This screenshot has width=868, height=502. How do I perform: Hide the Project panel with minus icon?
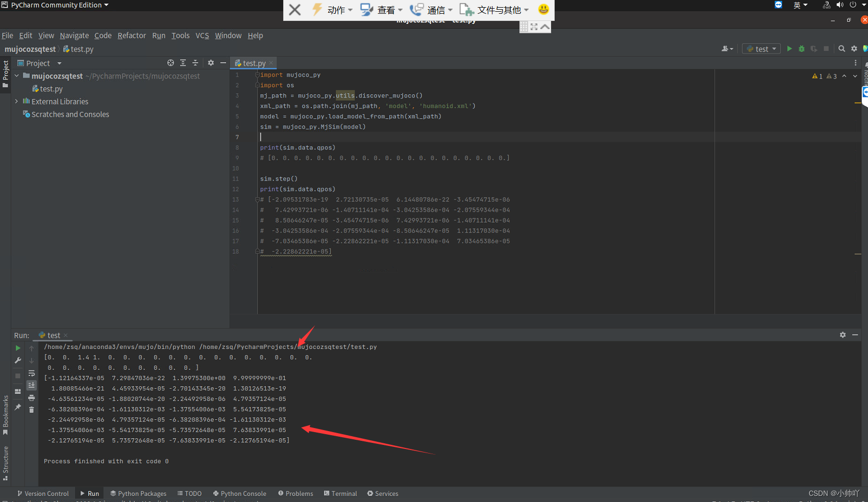(x=223, y=63)
